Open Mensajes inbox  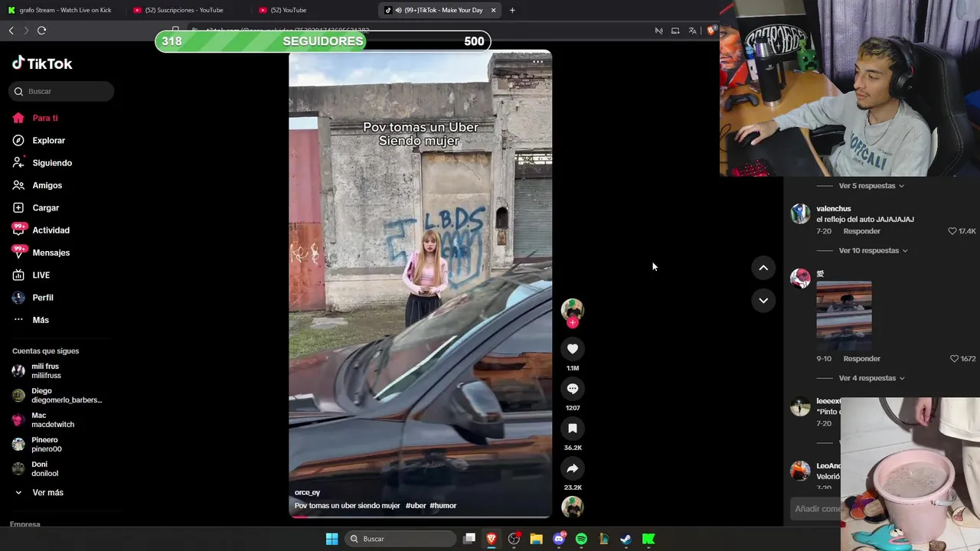[51, 253]
